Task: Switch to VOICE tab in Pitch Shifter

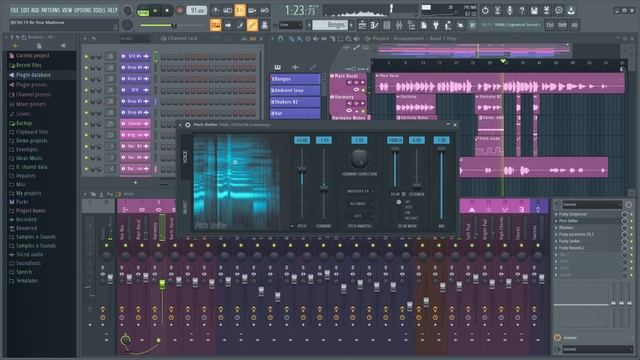Action: [x=186, y=158]
